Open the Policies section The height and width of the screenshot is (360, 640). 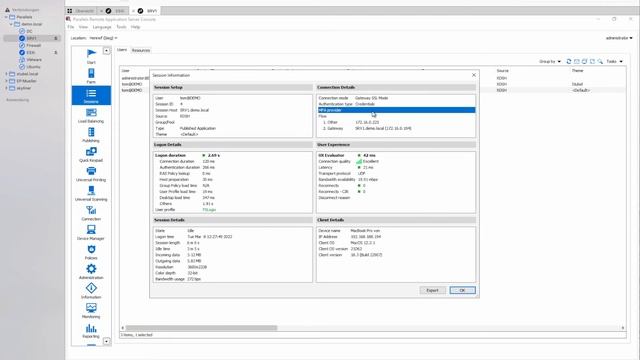[x=91, y=252]
